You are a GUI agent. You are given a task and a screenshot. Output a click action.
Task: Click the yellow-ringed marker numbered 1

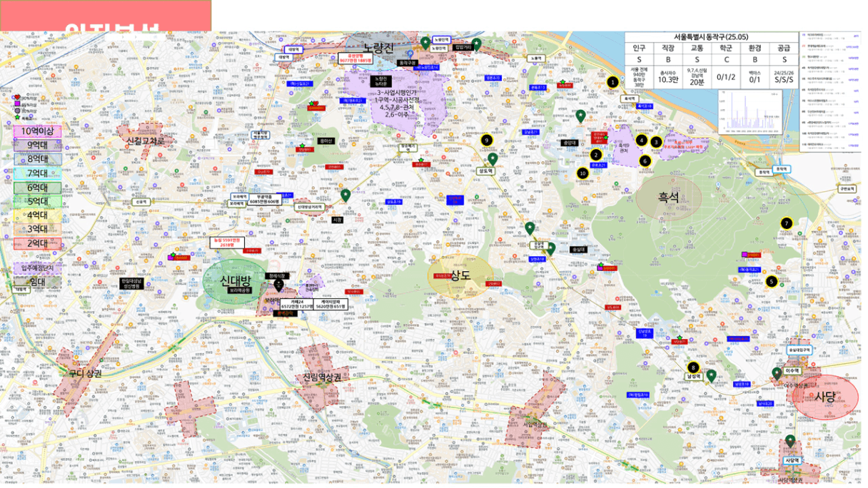tap(612, 82)
